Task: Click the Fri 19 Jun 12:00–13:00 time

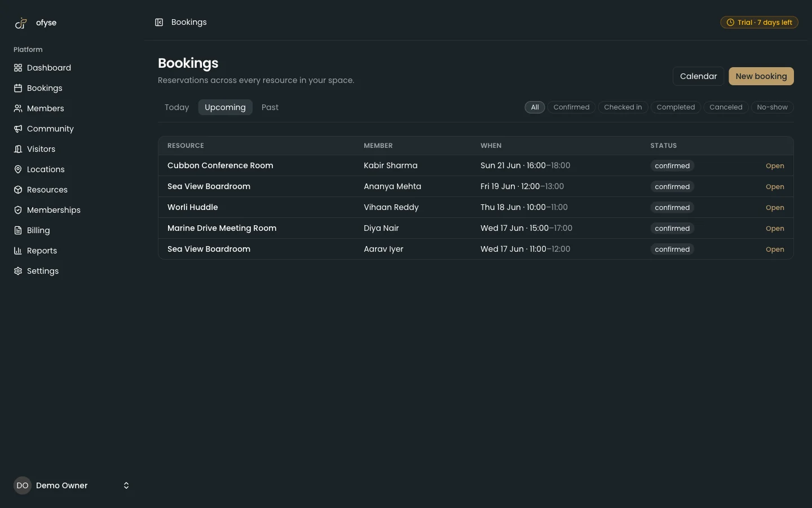Action: click(x=522, y=186)
